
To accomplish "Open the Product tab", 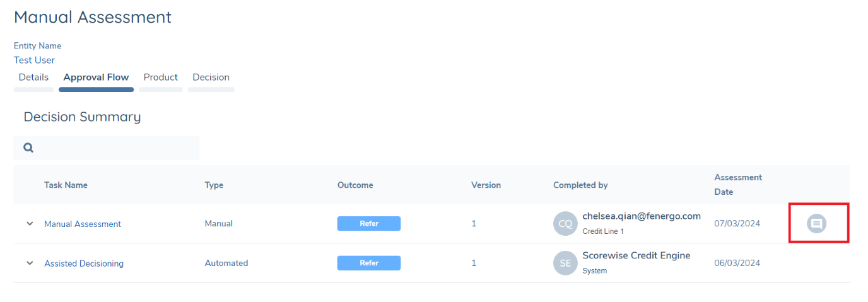I will 160,78.
